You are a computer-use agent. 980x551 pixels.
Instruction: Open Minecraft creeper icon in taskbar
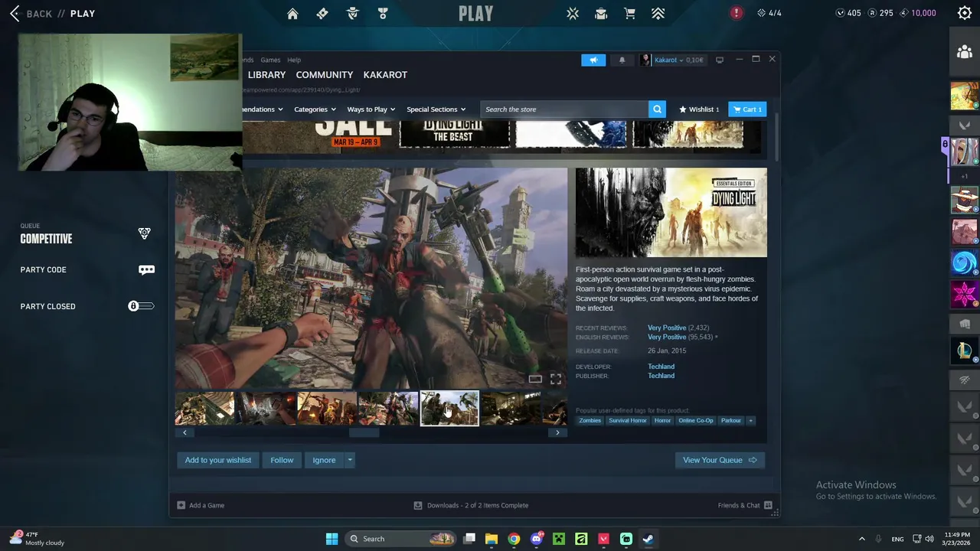(x=559, y=539)
